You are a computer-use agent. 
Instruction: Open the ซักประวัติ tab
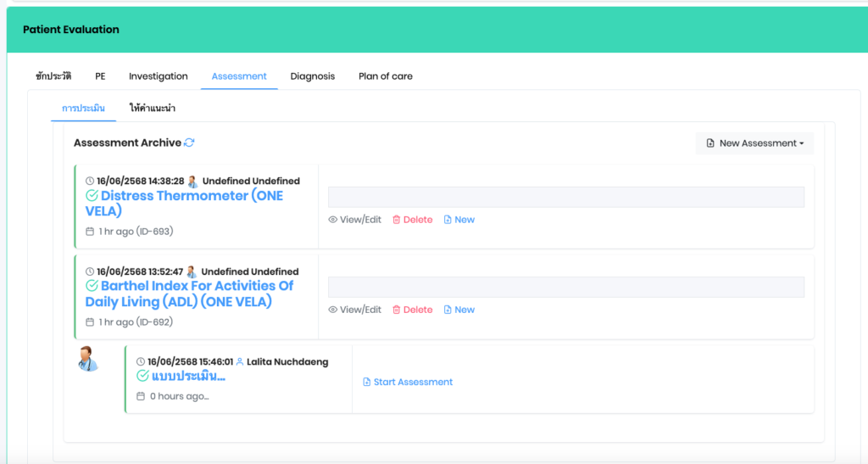[53, 76]
